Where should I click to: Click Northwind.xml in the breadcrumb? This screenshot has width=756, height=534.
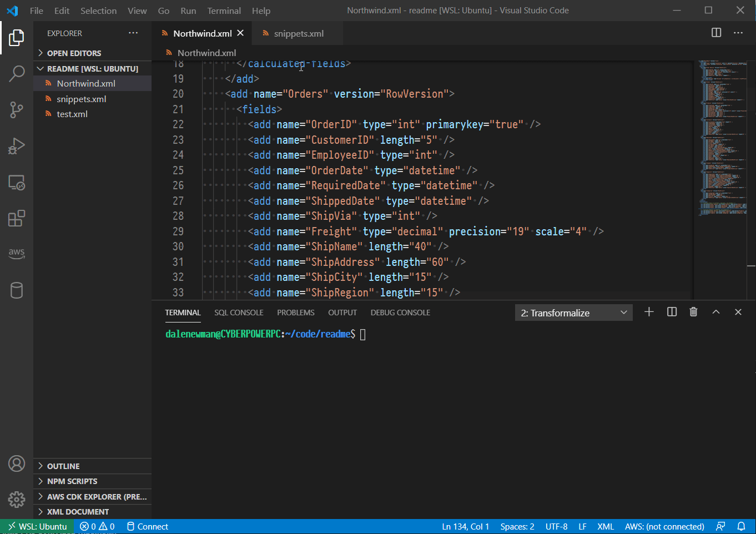click(206, 53)
